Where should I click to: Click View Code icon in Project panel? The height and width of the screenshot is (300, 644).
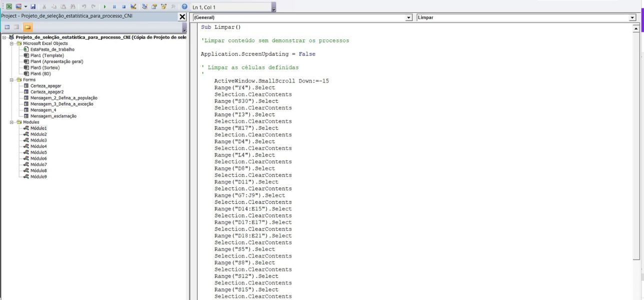tap(7, 27)
